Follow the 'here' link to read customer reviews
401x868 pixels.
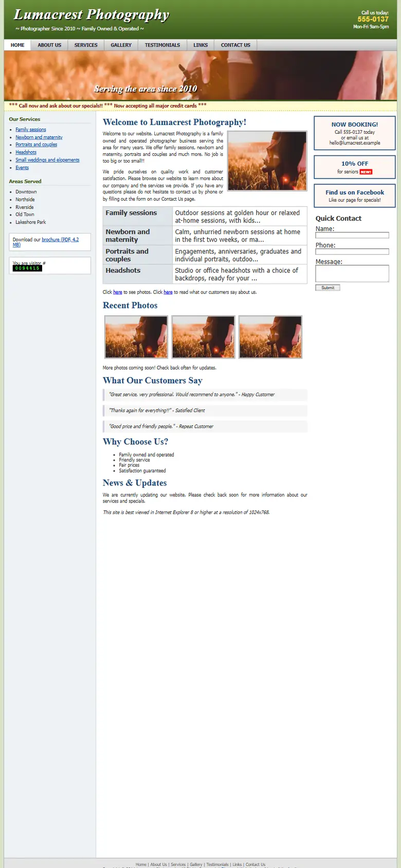coord(168,292)
